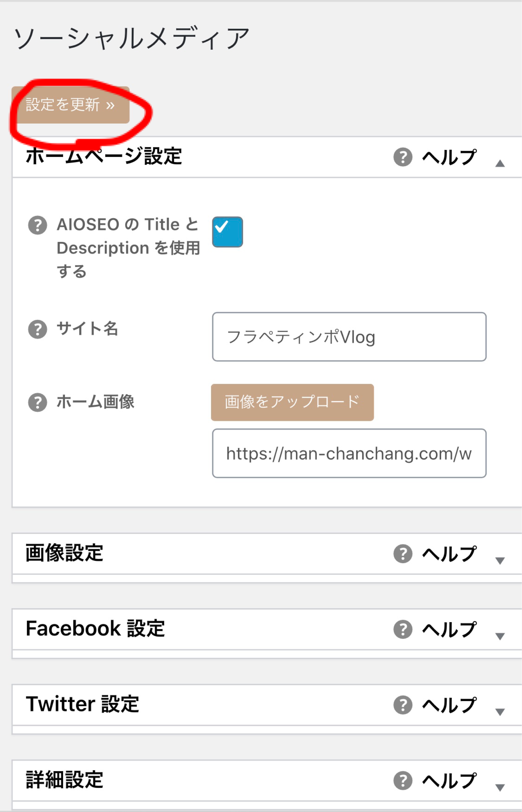Open help icon in 詳細設定 section
The height and width of the screenshot is (812, 522).
403,781
